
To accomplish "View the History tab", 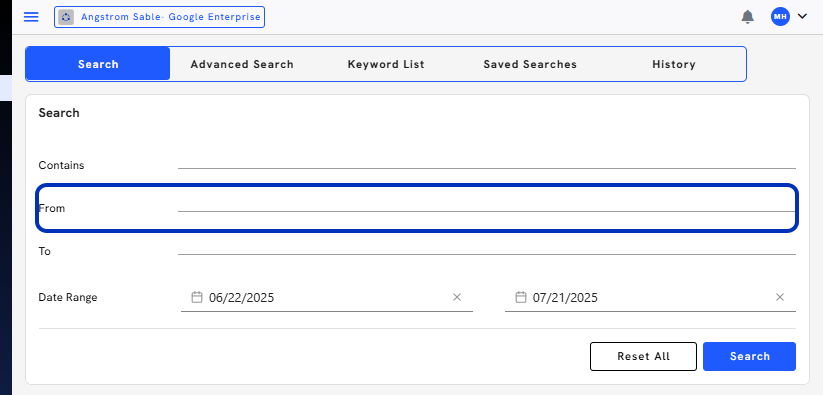I will [673, 64].
